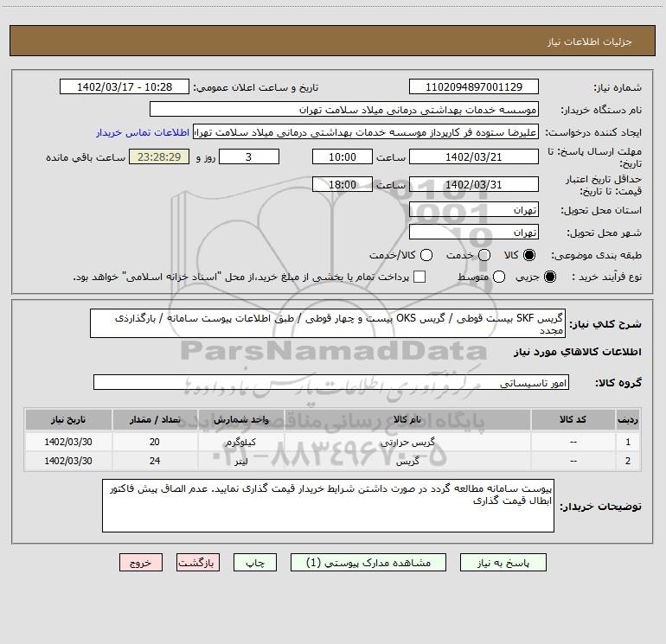Click the goods group field امور تاسیساتی
Viewport: 666px width, 644px height.
pyautogui.click(x=331, y=382)
